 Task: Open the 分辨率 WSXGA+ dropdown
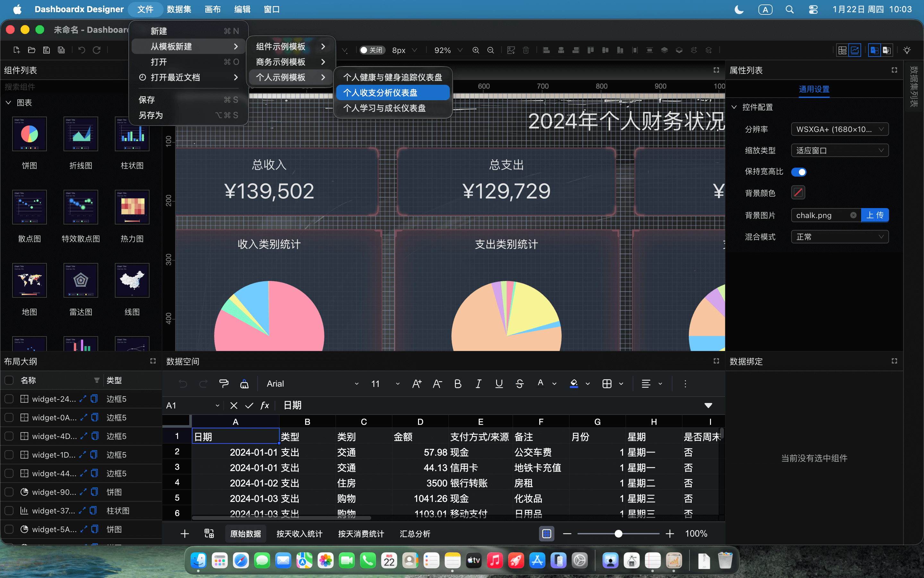840,129
